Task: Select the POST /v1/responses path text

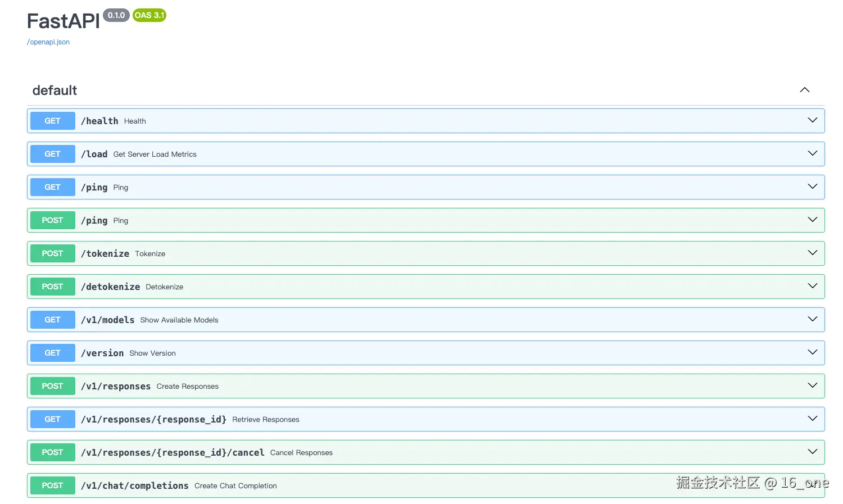Action: coord(116,386)
